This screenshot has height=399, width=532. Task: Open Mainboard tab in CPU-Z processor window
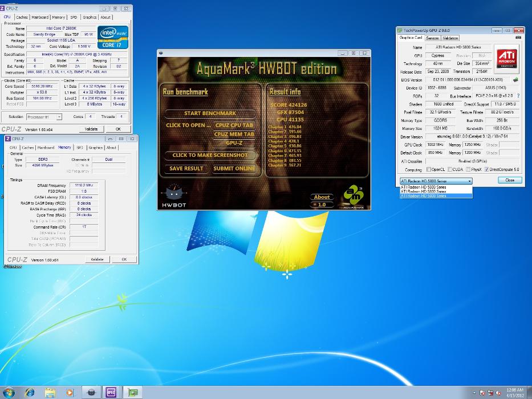(40, 17)
